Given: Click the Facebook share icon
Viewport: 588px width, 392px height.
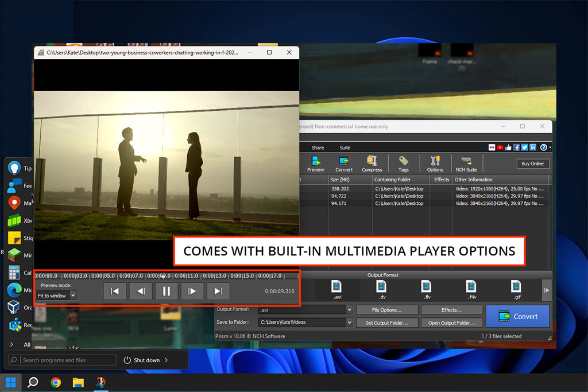Looking at the screenshot, I should click(516, 148).
